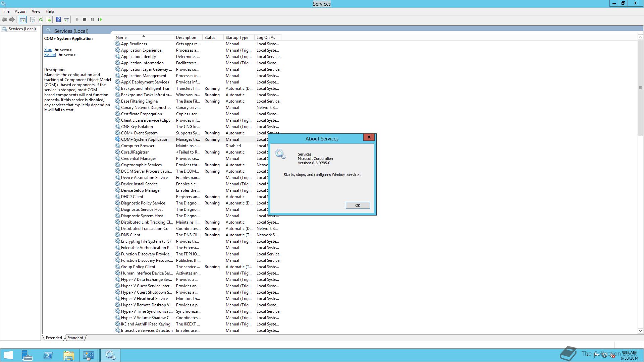The image size is (644, 362).
Task: Select the CoreUIRegistrar service
Action: click(191, 152)
